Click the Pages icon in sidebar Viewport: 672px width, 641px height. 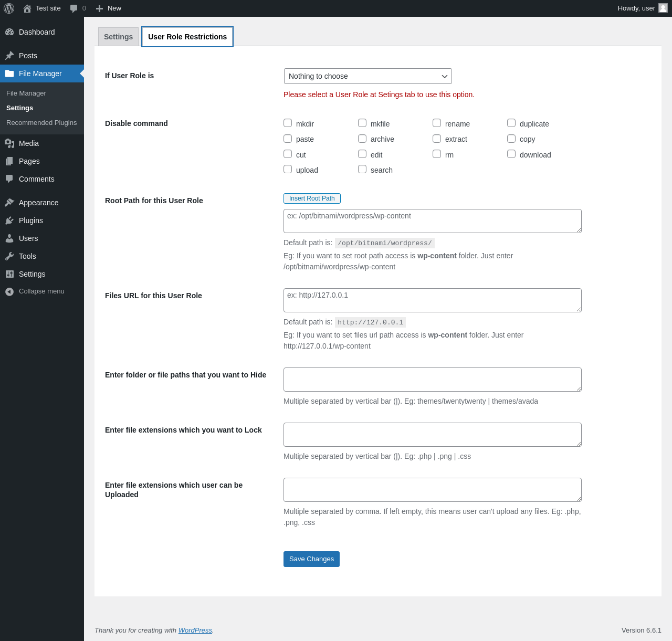tap(9, 161)
